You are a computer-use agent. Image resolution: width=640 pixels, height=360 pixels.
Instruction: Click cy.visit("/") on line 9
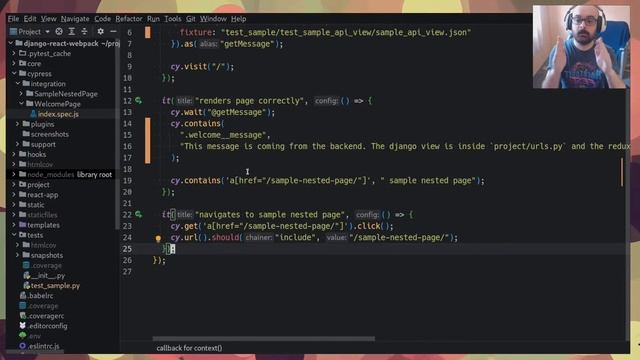pyautogui.click(x=201, y=66)
